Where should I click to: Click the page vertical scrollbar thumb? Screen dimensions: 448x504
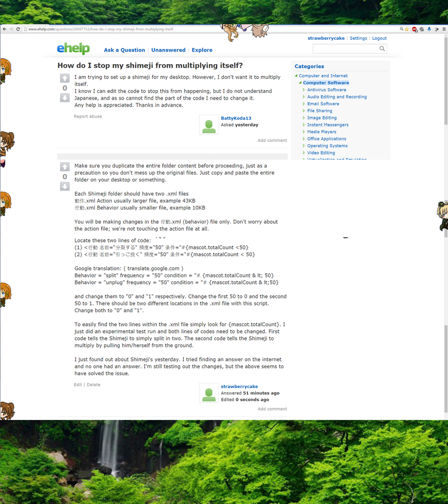click(446, 82)
